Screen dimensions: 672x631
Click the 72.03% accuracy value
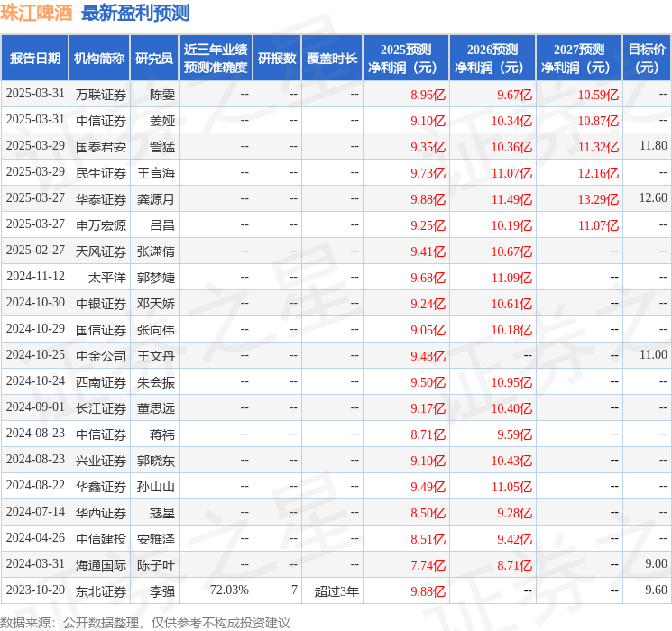[229, 591]
